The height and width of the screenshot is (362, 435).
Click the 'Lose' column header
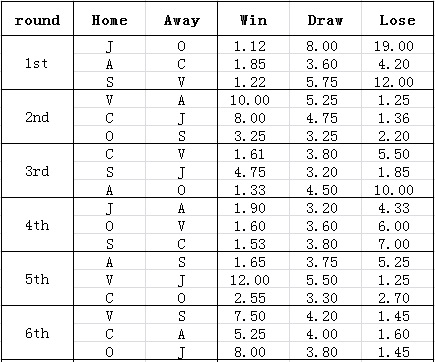point(397,19)
